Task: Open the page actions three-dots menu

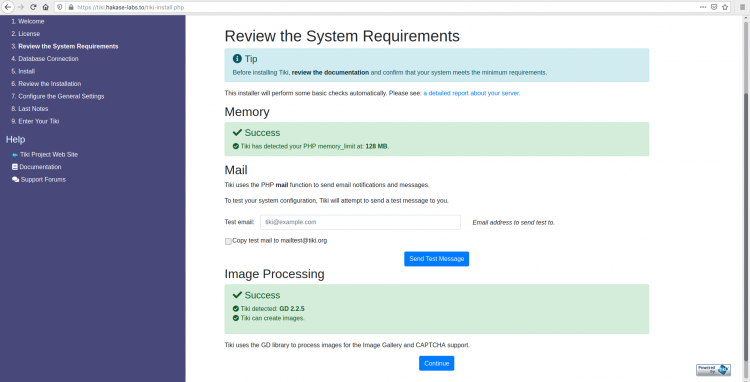Action: (x=703, y=7)
